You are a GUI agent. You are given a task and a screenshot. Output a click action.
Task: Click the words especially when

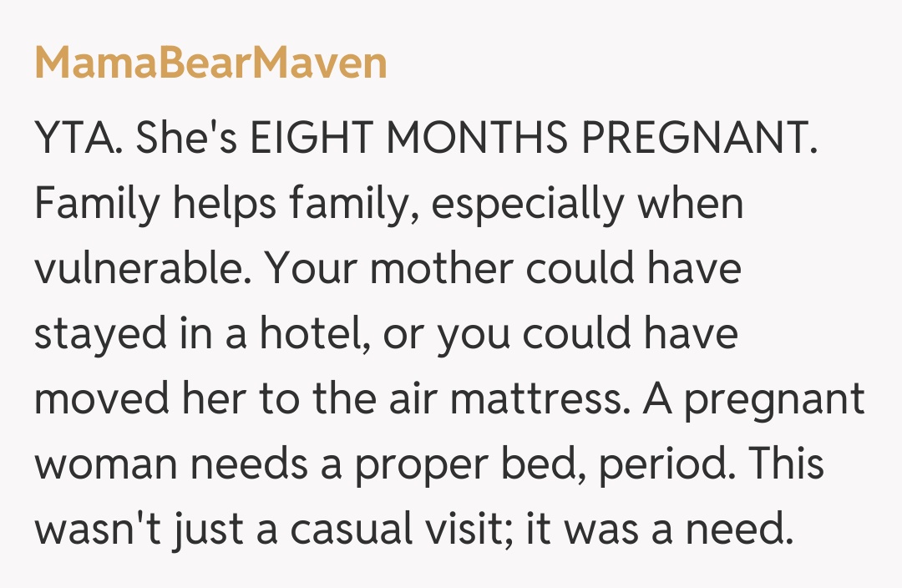point(586,205)
